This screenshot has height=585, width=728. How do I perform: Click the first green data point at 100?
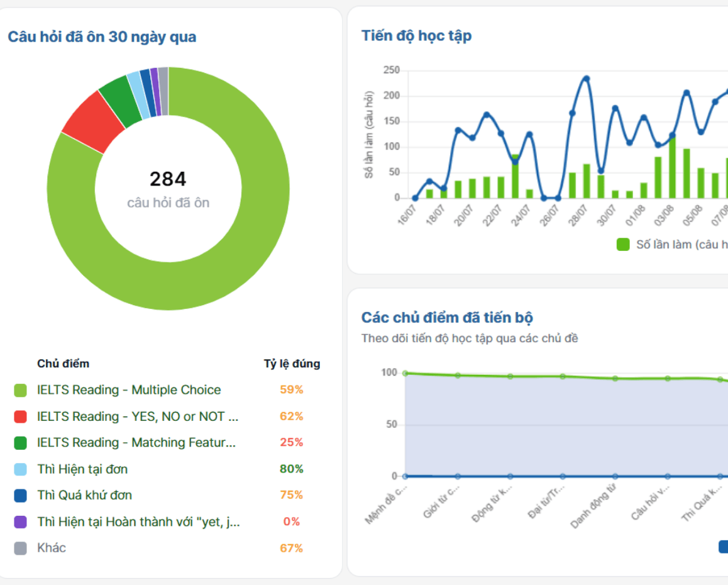[405, 373]
